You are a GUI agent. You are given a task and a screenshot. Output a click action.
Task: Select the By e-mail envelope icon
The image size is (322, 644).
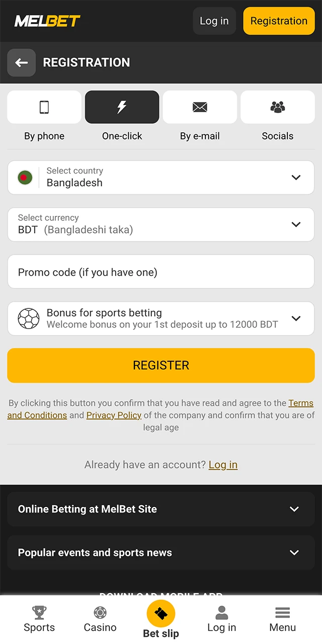[200, 107]
